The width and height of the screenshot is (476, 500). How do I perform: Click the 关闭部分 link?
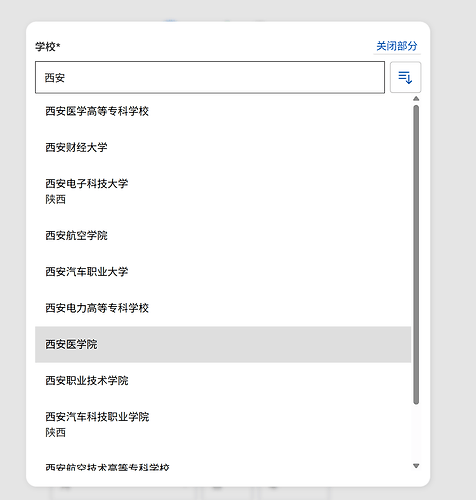pyautogui.click(x=397, y=46)
